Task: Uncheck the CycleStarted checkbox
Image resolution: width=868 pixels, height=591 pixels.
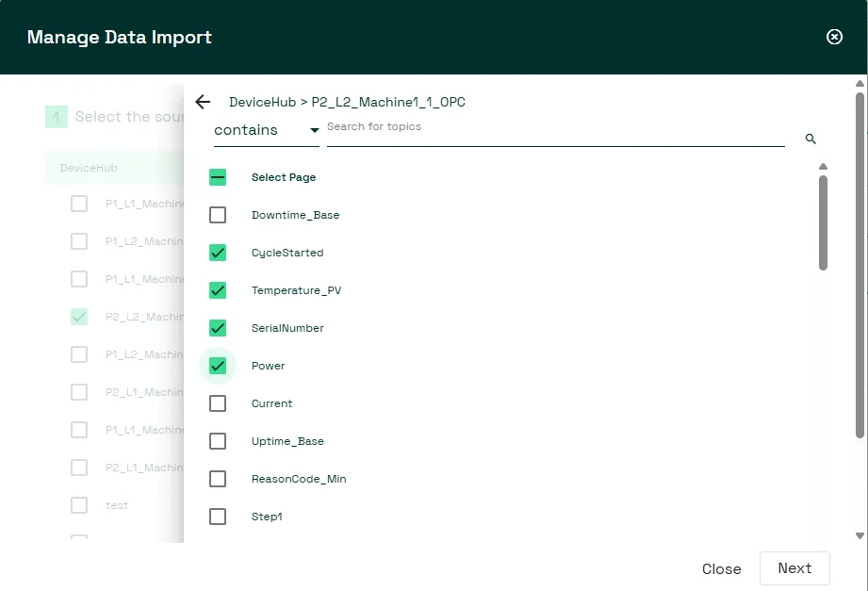Action: (218, 253)
